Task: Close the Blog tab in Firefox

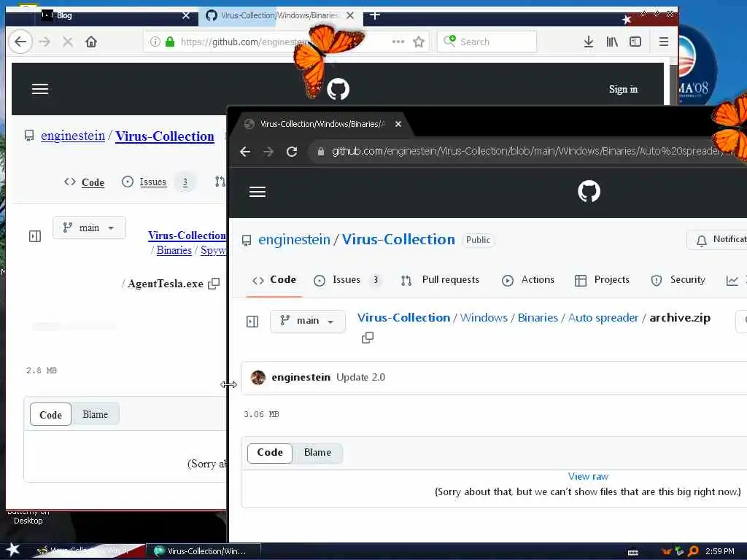Action: (186, 16)
